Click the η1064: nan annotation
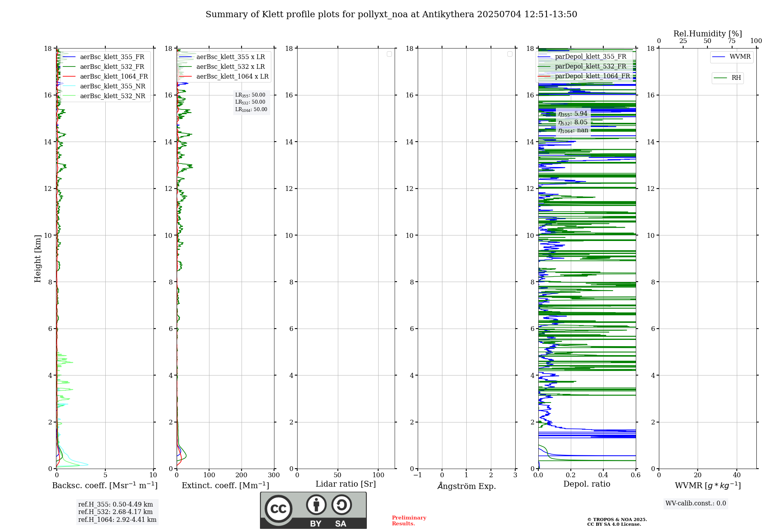 (x=573, y=131)
